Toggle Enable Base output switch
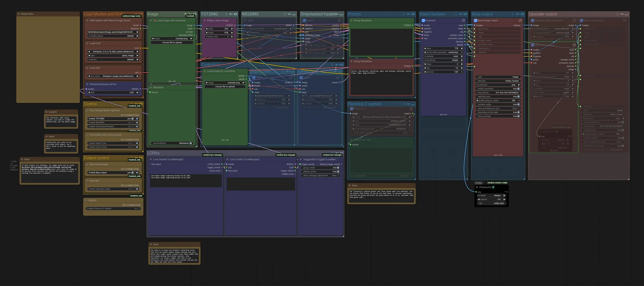The height and width of the screenshot is (286, 644). point(132,173)
